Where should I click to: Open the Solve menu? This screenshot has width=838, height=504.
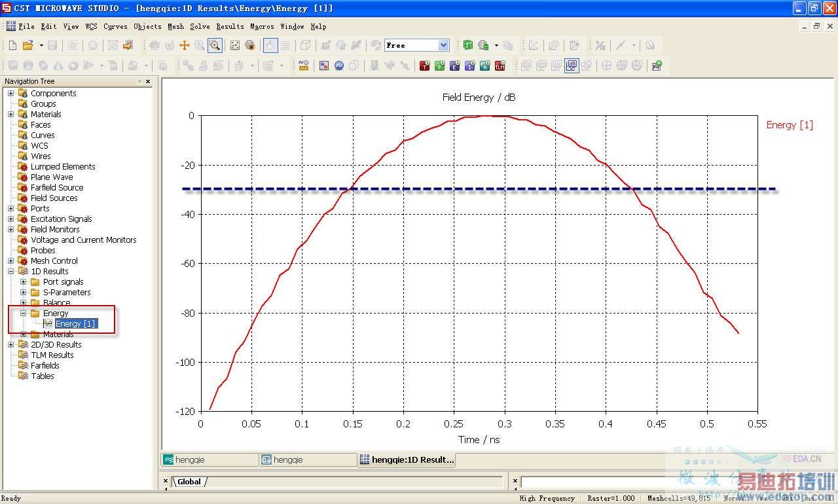pos(200,26)
